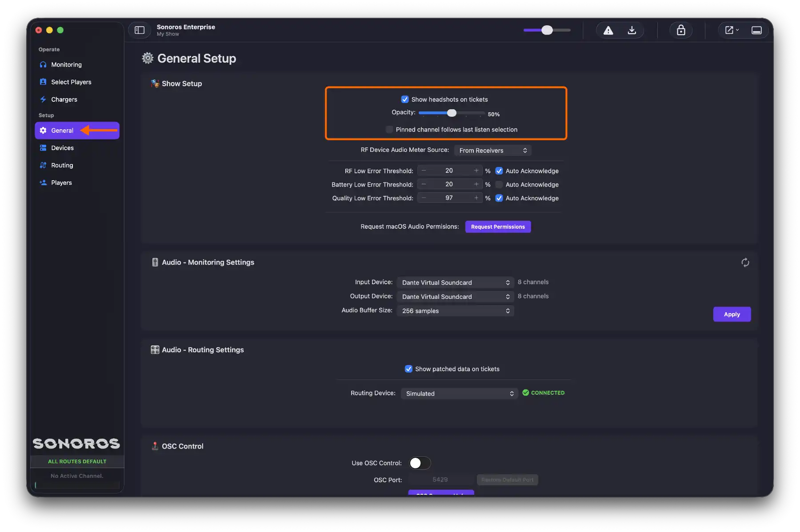Viewport: 800px width, 532px height.
Task: Open the Input Device dropdown
Action: click(x=456, y=282)
